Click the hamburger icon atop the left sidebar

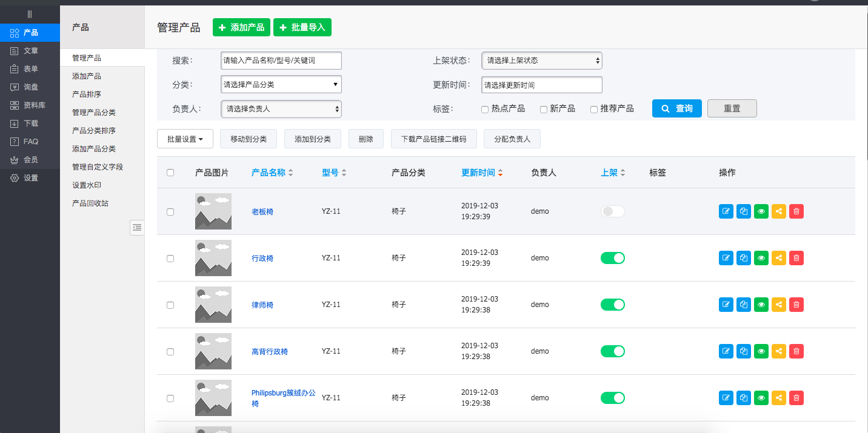[x=30, y=14]
